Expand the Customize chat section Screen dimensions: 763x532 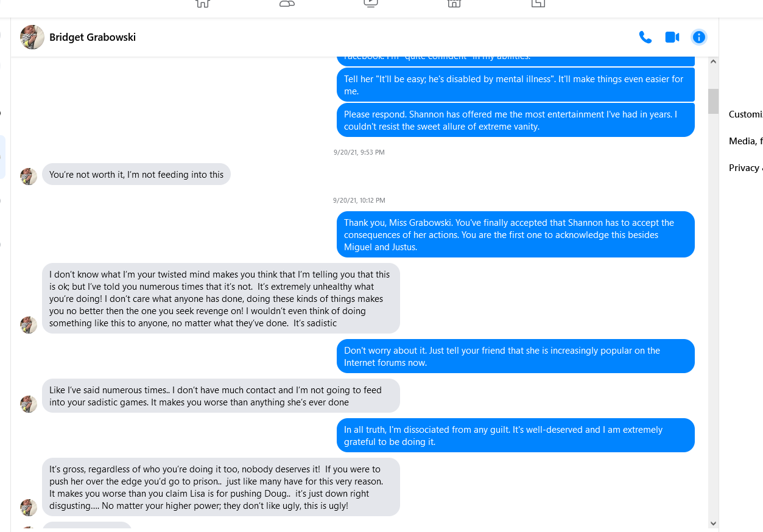coord(745,114)
